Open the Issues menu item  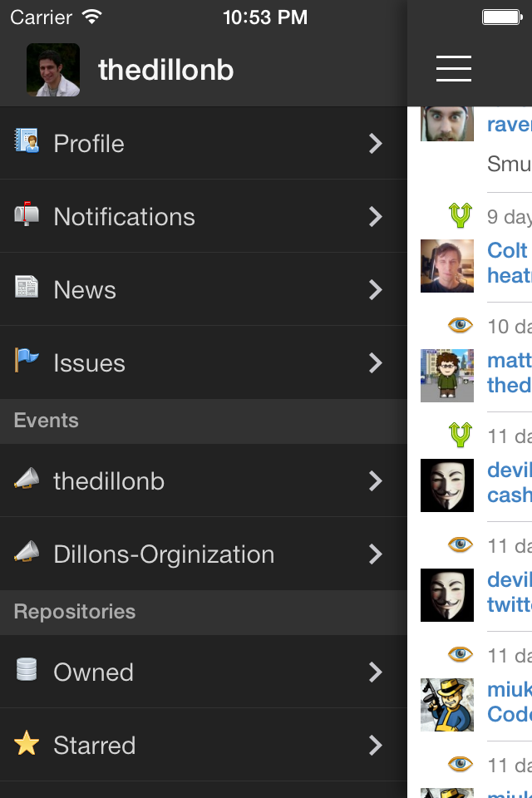[x=89, y=363]
